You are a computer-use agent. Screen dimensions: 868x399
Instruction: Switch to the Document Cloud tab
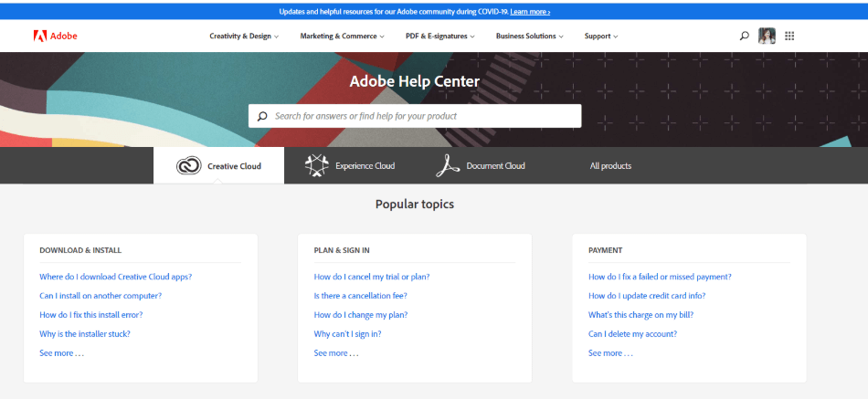click(x=481, y=165)
